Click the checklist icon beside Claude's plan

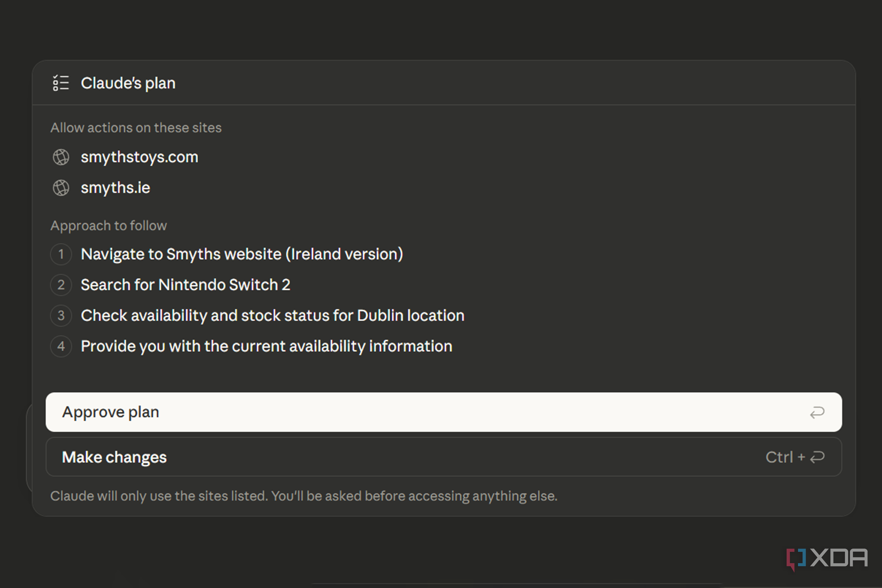(61, 83)
